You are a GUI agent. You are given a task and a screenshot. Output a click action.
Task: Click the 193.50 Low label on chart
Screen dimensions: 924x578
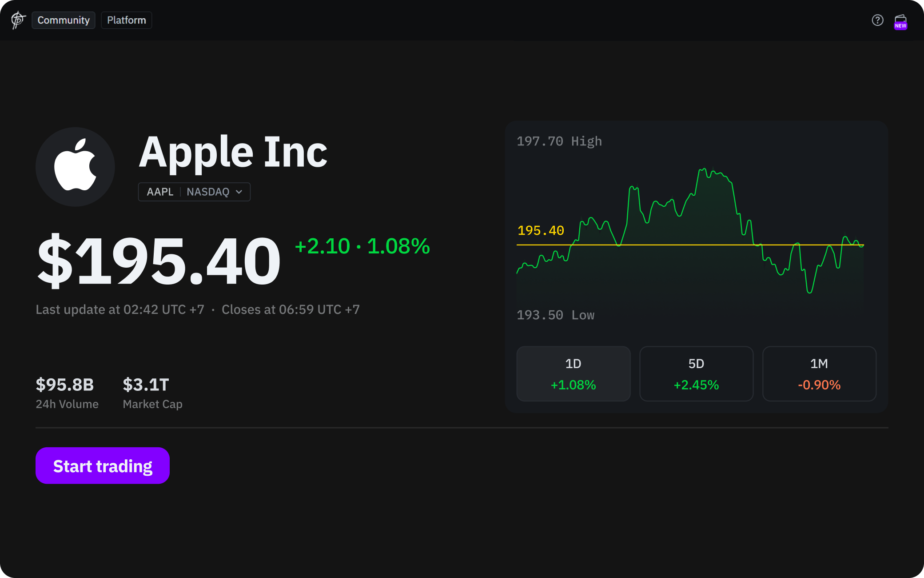[x=555, y=315]
